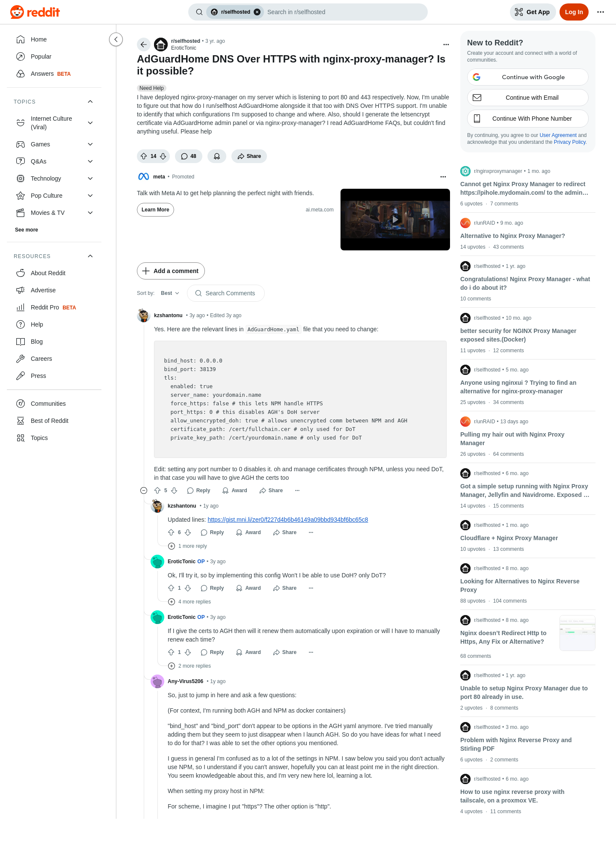Screen dimensions: 616x856
Task: Remove the r/selfhosted search filter chip
Action: [x=257, y=12]
